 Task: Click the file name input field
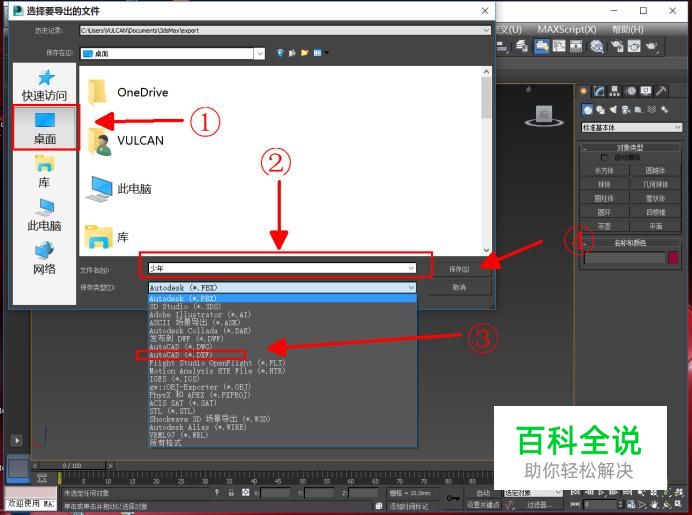pos(282,268)
